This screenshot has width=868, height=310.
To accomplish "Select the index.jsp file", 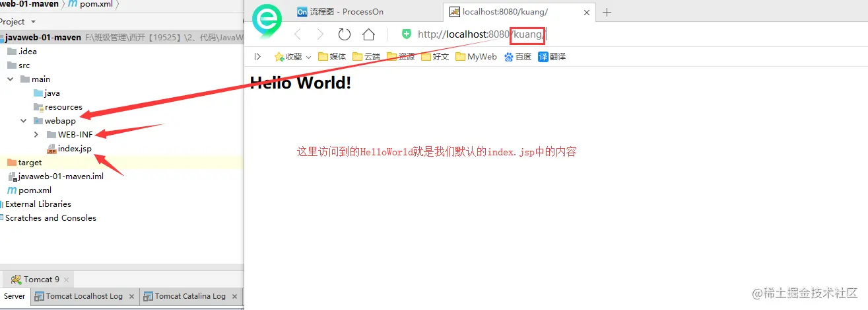I will (69, 149).
